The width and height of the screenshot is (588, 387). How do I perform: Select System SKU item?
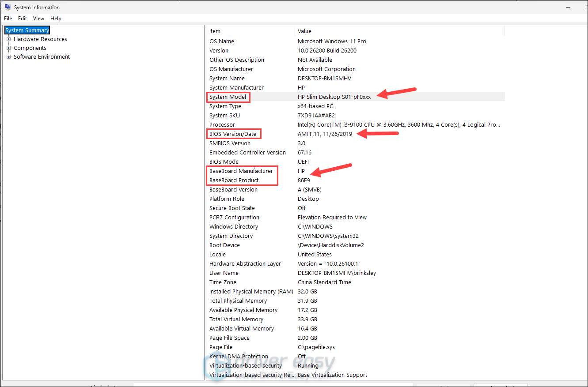pos(224,115)
